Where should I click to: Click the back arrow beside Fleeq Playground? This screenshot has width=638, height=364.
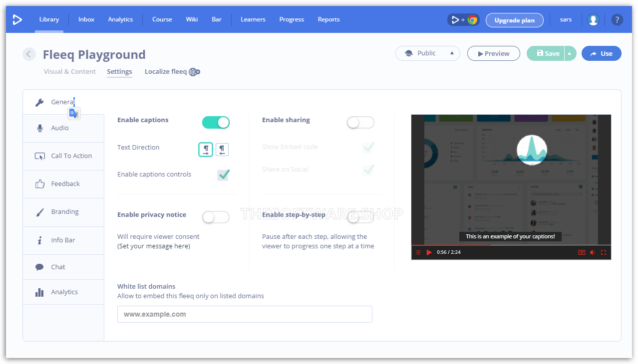click(x=29, y=54)
